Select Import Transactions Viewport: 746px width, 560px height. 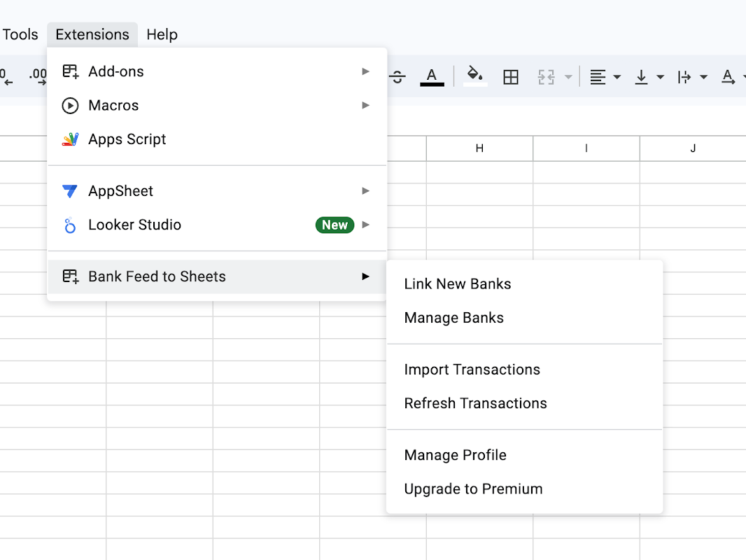(x=524, y=370)
